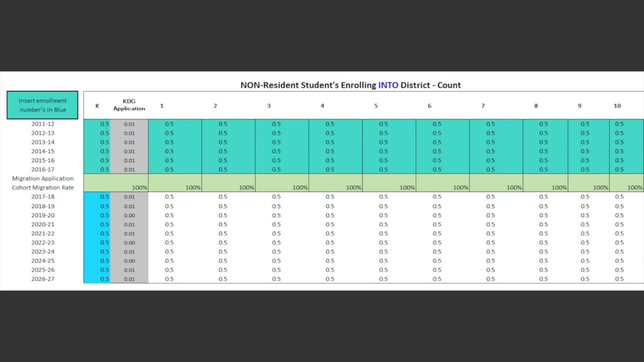644x362 pixels.
Task: Click the Migration Application label
Action: pos(43,178)
